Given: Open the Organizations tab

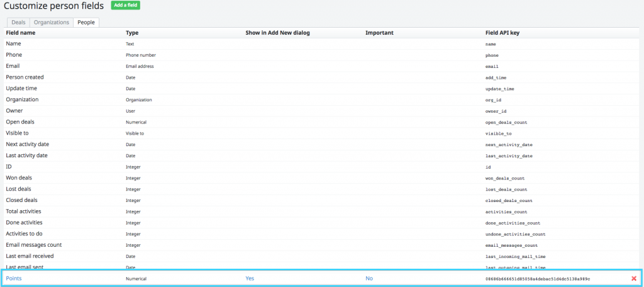Looking at the screenshot, I should 52,22.
